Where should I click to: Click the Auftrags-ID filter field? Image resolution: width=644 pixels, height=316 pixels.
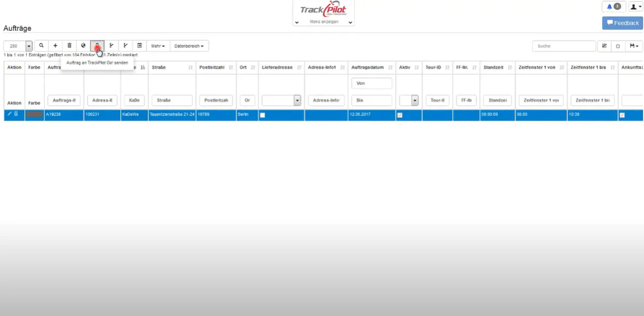pyautogui.click(x=64, y=100)
